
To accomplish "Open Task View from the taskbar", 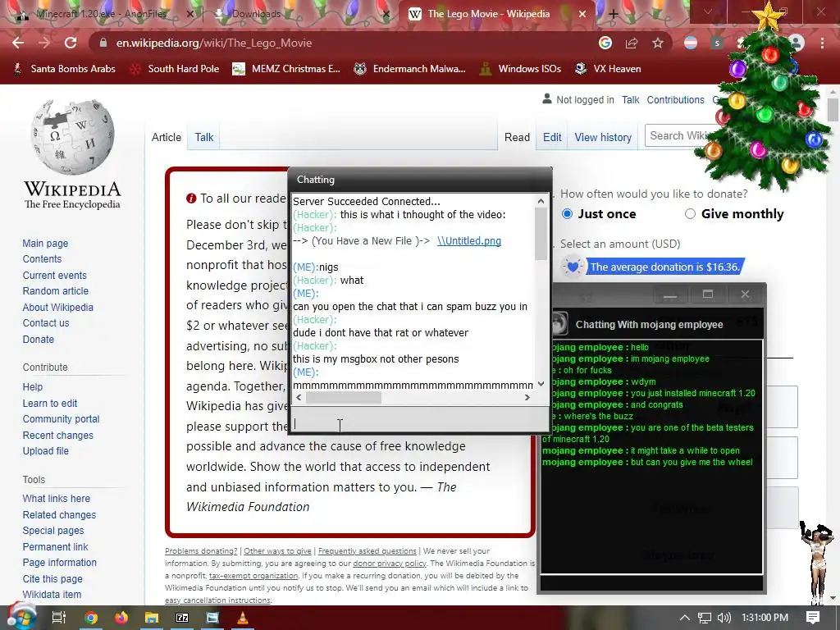I will click(58, 618).
